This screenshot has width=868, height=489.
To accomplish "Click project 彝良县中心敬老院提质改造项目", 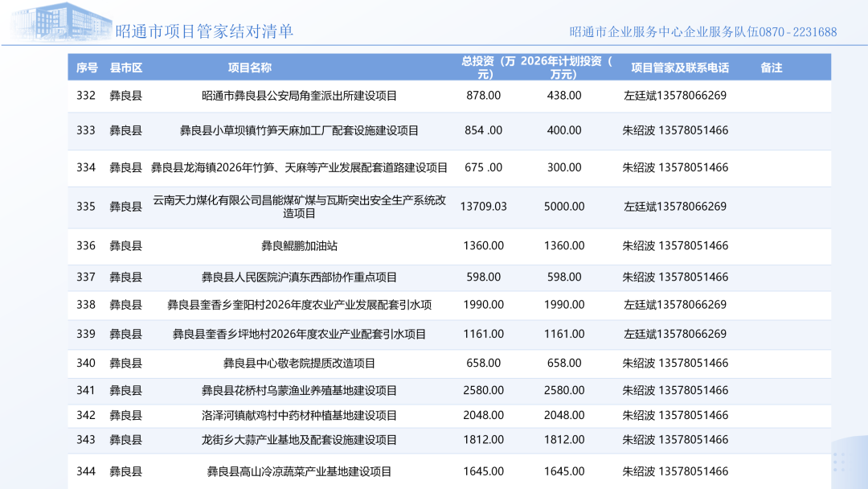I will click(299, 364).
